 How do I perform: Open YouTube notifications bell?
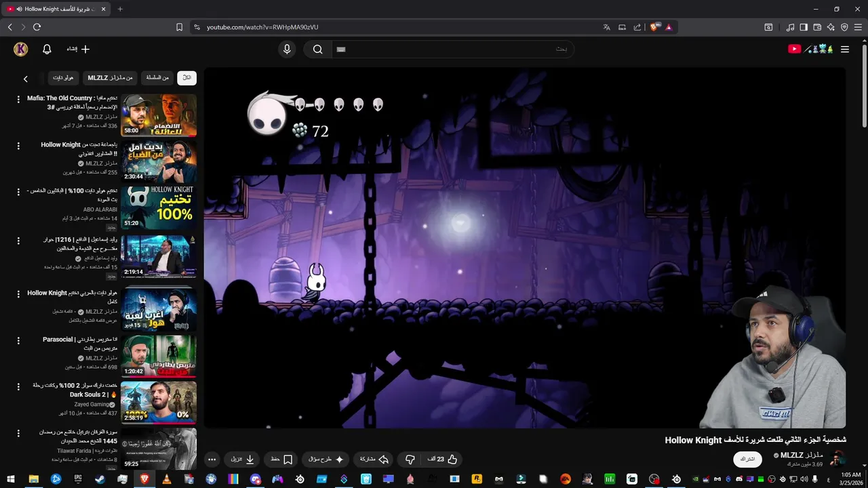pos(47,49)
